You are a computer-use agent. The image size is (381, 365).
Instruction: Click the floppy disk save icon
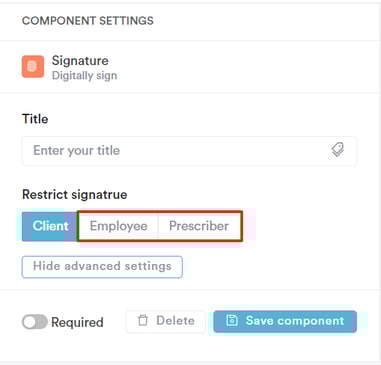pos(232,321)
